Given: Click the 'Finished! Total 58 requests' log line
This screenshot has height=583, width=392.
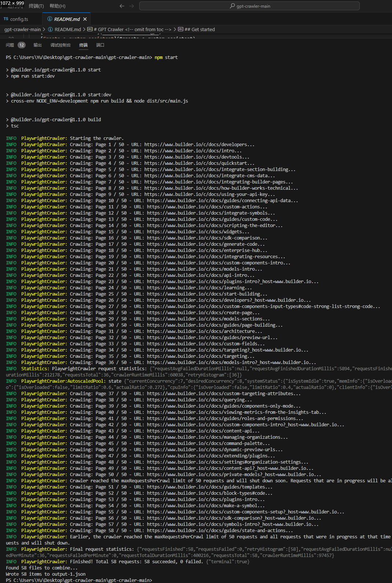Looking at the screenshot, I should 128,562.
